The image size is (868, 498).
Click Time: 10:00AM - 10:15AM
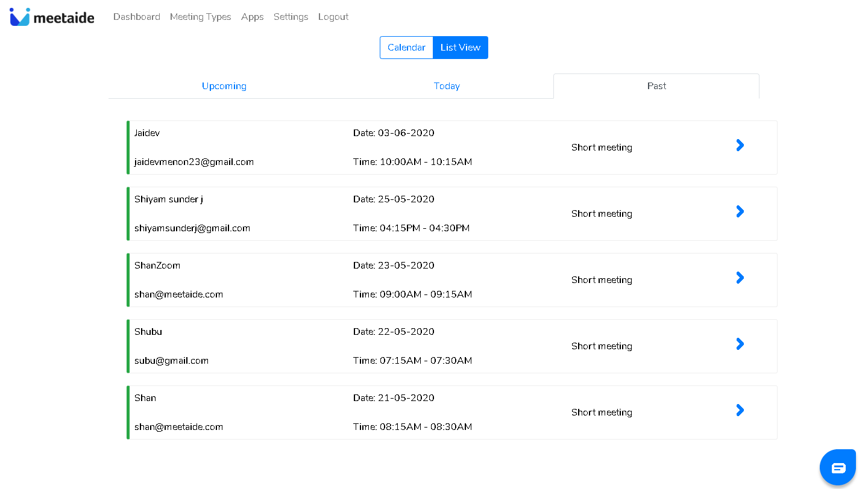pos(413,162)
